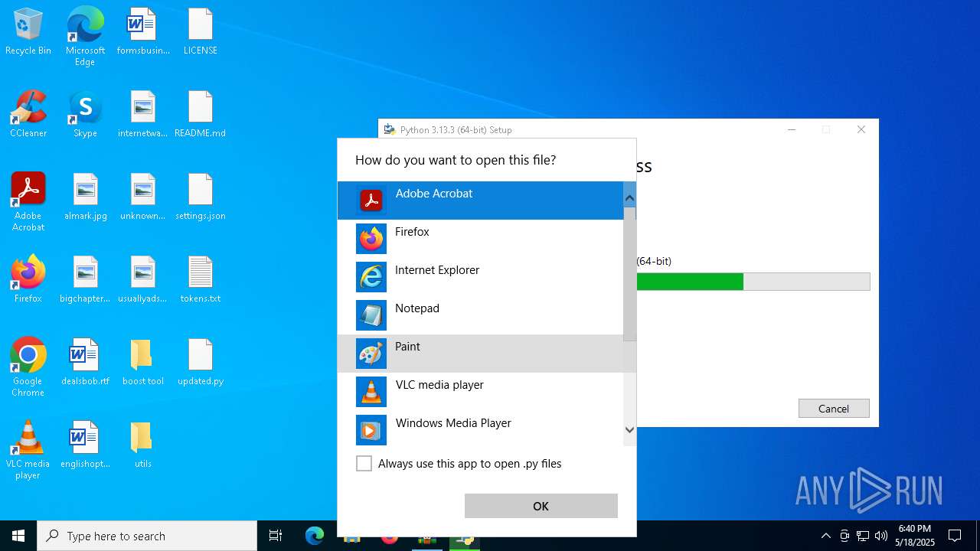The image size is (980, 551).
Task: Select the usuallyads... image file
Action: pos(143,280)
